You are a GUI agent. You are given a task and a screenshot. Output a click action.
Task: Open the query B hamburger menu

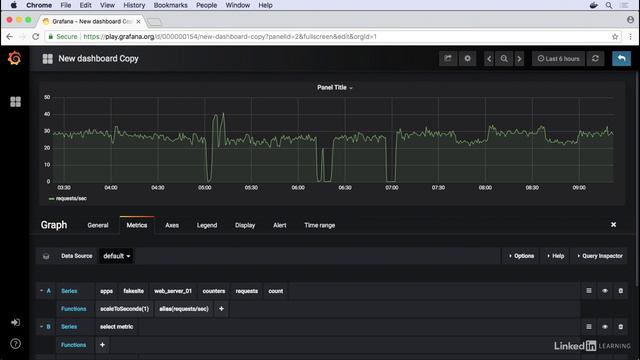(589, 327)
